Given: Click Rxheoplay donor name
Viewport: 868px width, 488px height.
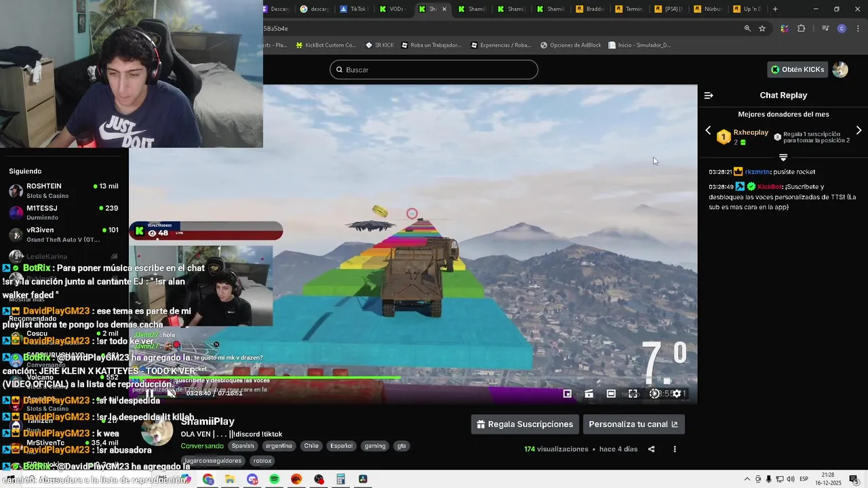Looking at the screenshot, I should tap(751, 132).
